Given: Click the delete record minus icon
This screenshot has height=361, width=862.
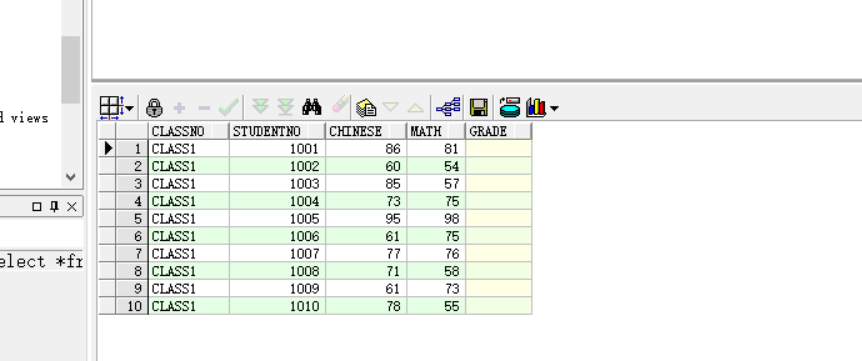Looking at the screenshot, I should (204, 108).
